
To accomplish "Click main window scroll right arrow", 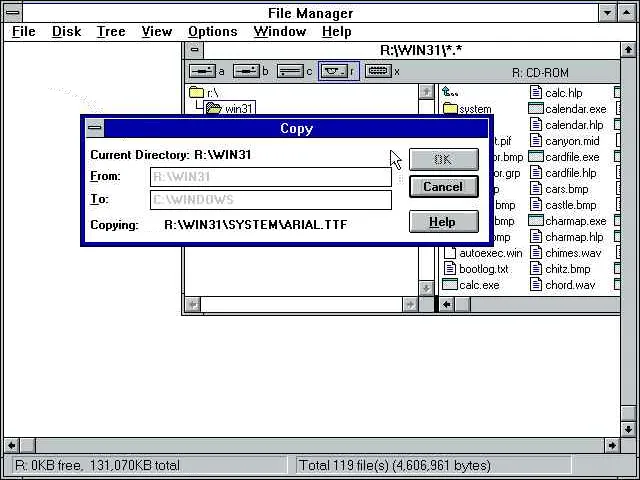I will 612,445.
